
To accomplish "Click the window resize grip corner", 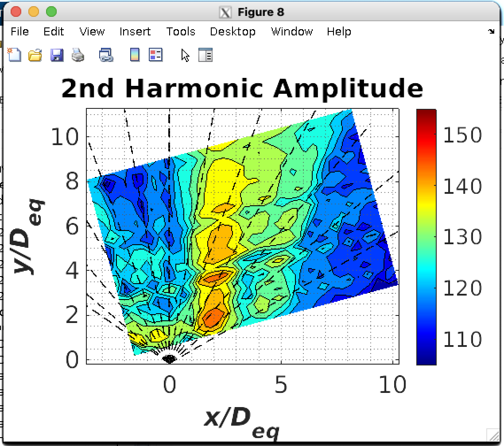I will pos(493,435).
